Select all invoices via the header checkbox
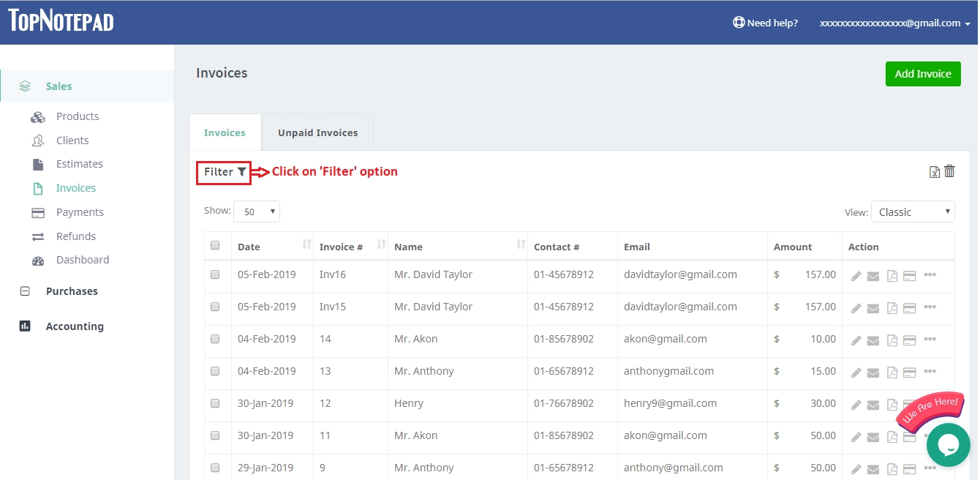Viewport: 980px width, 483px height. point(214,246)
